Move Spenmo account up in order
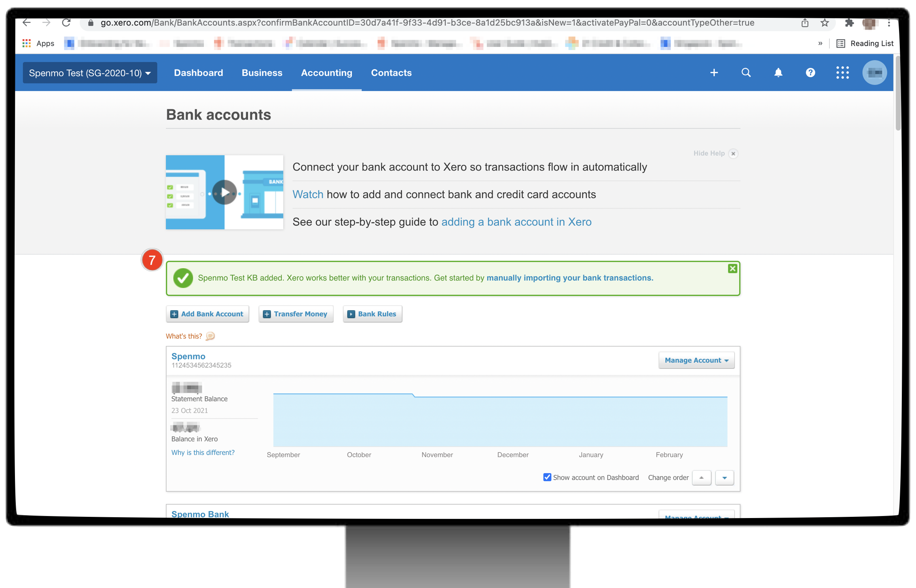 click(702, 478)
